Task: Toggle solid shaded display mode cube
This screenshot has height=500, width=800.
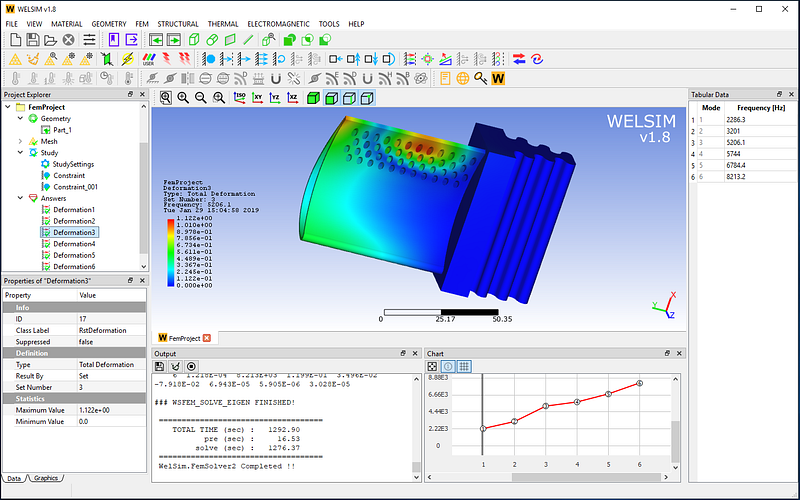Action: pos(313,98)
